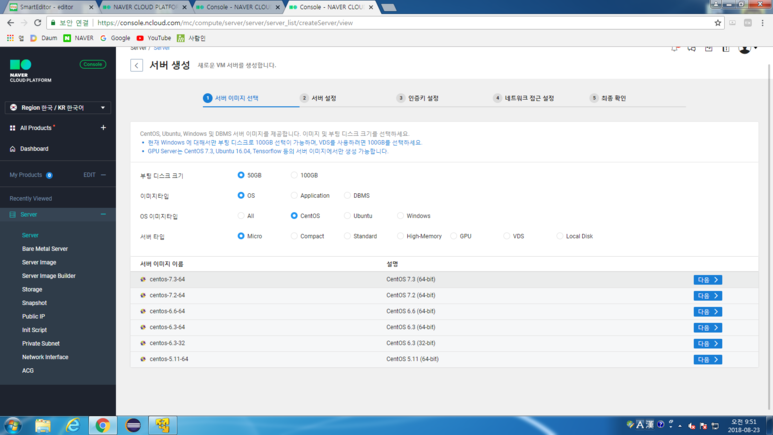Select 50GB boot disk size
Image resolution: width=773 pixels, height=435 pixels.
click(x=241, y=175)
